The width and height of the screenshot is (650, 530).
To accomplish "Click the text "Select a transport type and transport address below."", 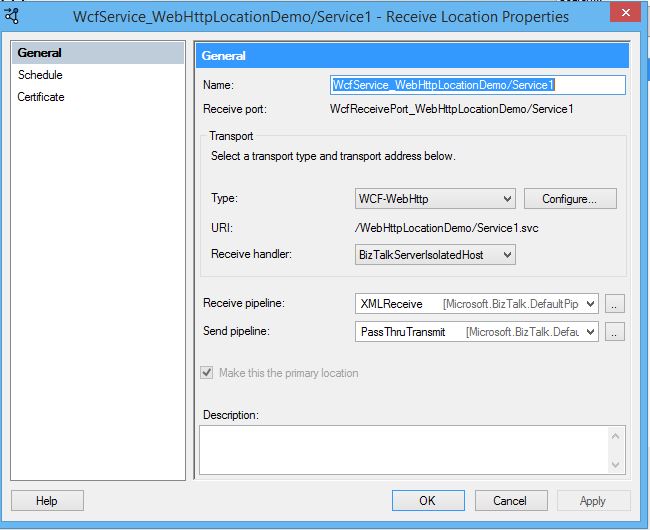I will click(x=333, y=156).
